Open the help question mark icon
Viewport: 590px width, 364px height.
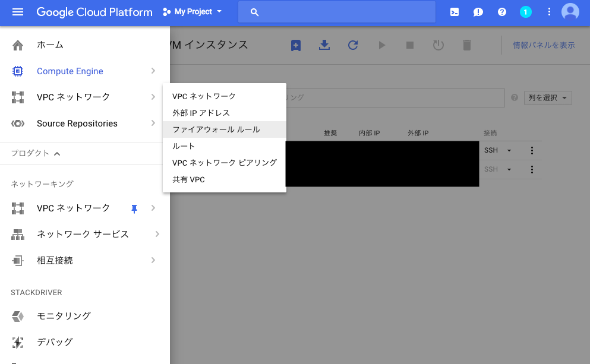[x=501, y=12]
